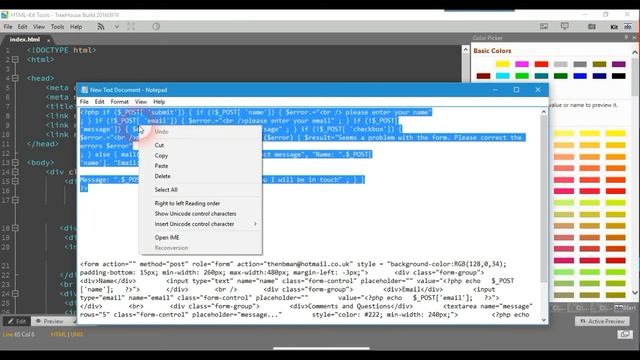
Task: Pick the yellow basic color swatch
Action: (502, 64)
